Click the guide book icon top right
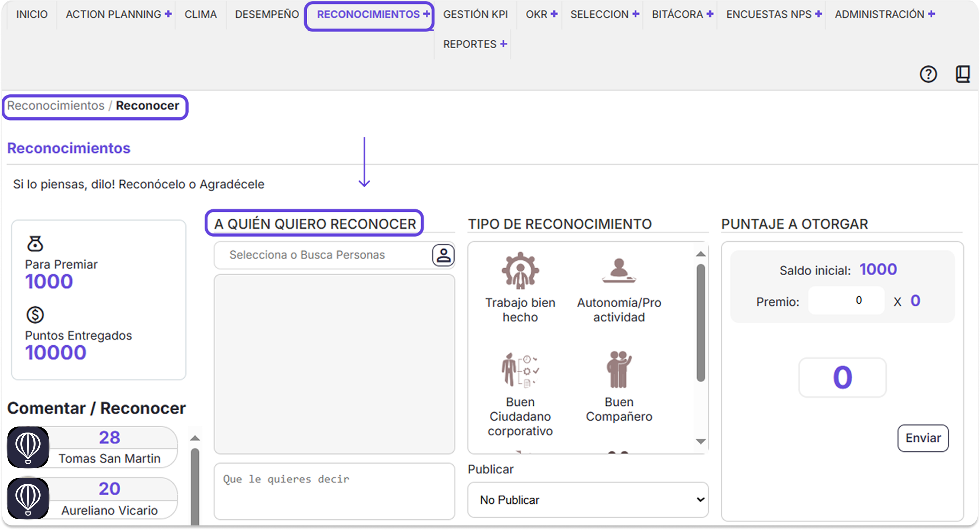Screen dimensions: 980x530 point(963,74)
